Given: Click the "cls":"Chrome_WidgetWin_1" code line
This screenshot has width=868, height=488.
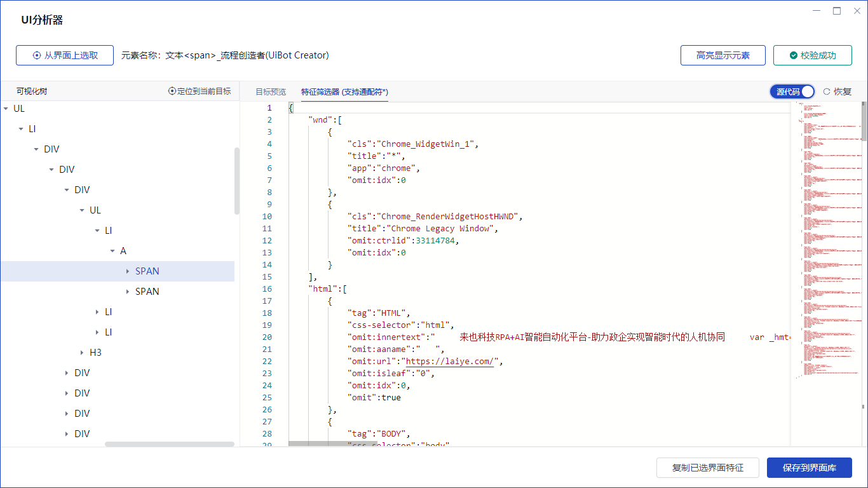Looking at the screenshot, I should [413, 144].
